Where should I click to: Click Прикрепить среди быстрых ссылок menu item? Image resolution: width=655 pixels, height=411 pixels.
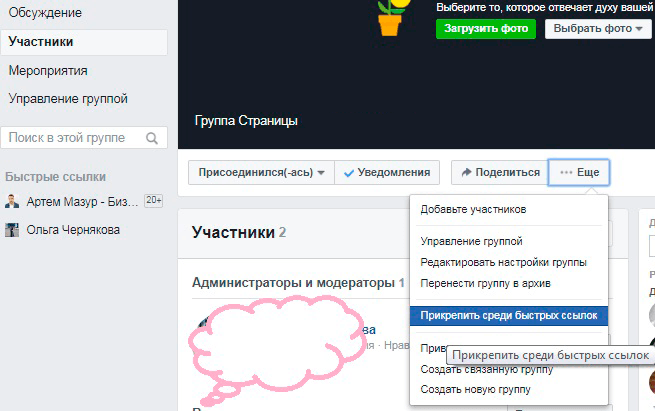pyautogui.click(x=508, y=316)
